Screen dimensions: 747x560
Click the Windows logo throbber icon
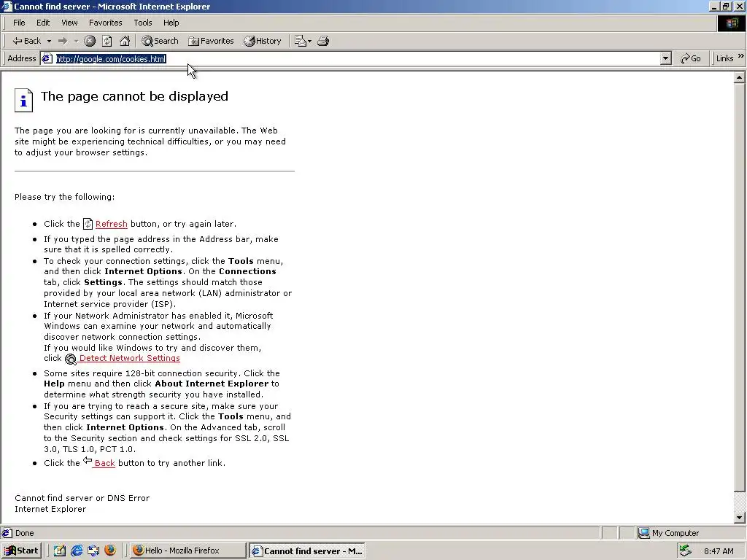[732, 23]
